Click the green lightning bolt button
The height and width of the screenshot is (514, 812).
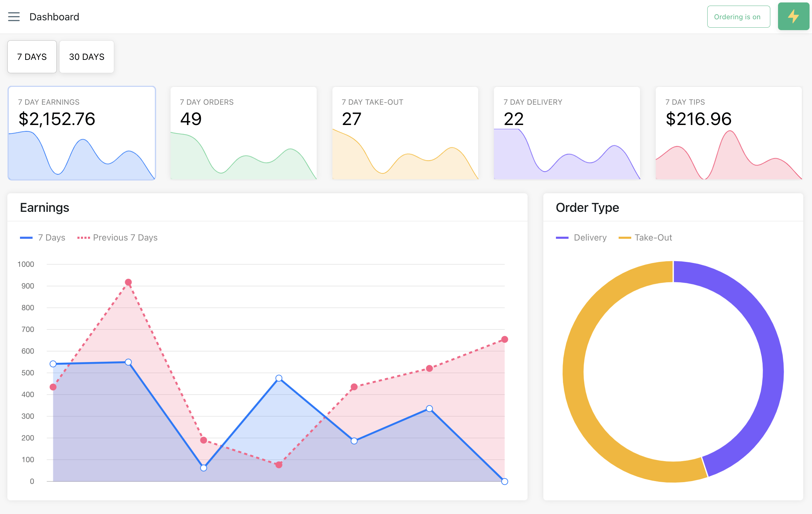pyautogui.click(x=793, y=16)
